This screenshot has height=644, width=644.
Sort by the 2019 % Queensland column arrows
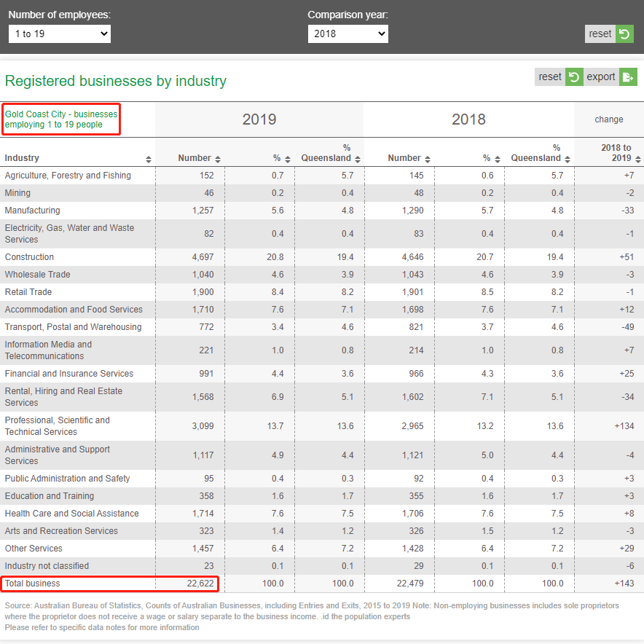point(358,160)
